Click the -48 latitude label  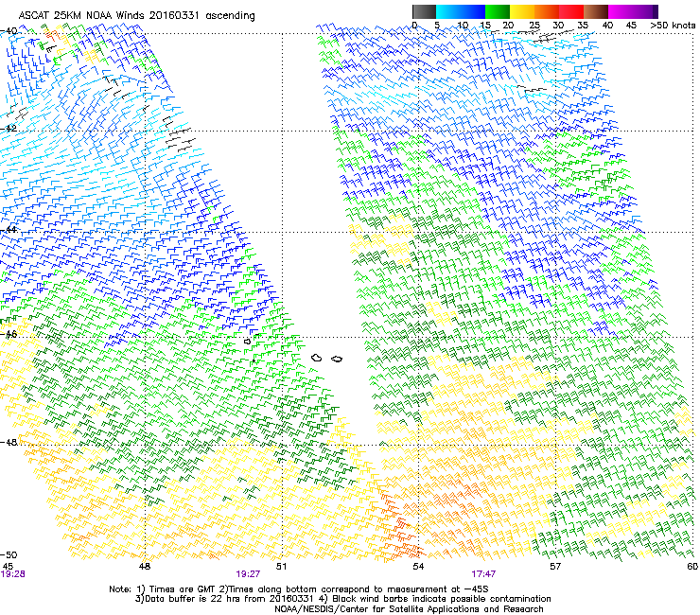(x=9, y=442)
